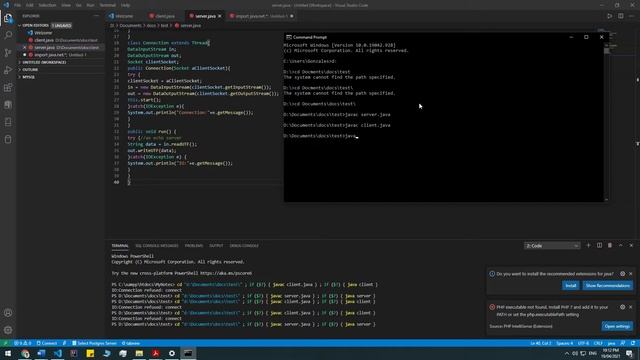Image resolution: width=640 pixels, height=360 pixels.
Task: Open the Source Control view
Action: point(8,53)
